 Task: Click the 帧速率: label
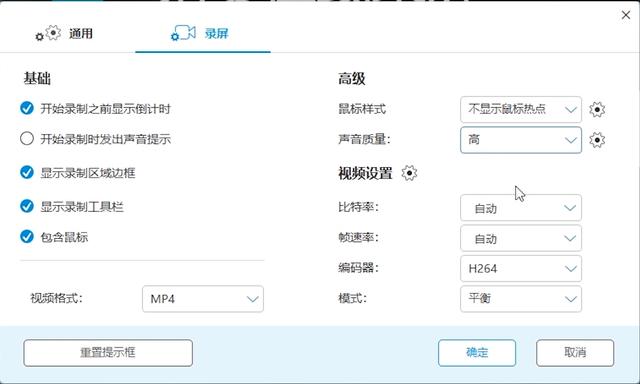[358, 237]
